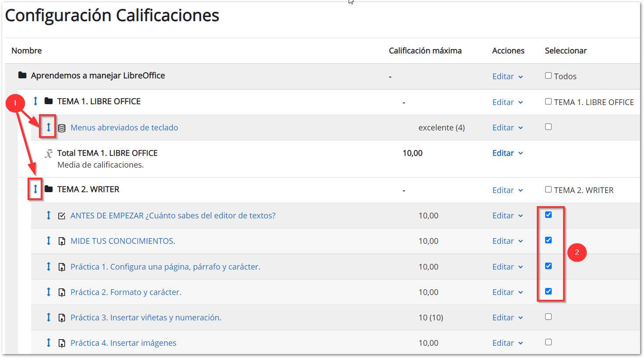Uncheck the Práctica 1 row checkbox
The image size is (644, 358).
(x=548, y=266)
